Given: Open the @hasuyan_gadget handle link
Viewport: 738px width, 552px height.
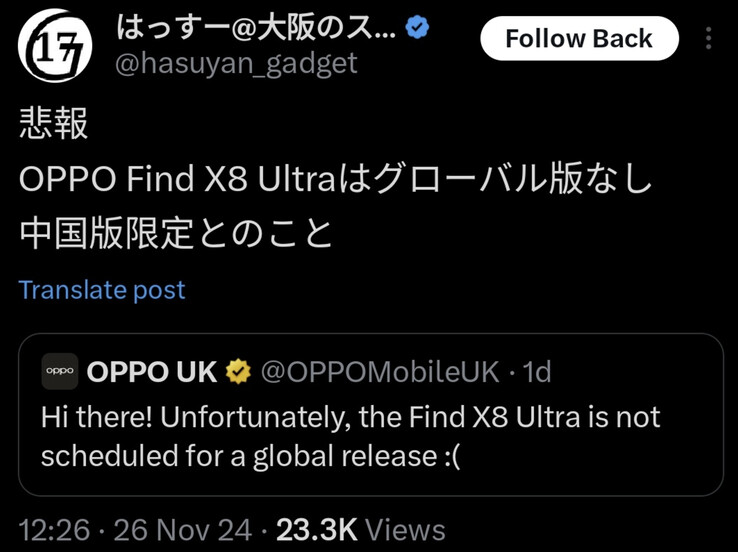Looking at the screenshot, I should coord(236,64).
